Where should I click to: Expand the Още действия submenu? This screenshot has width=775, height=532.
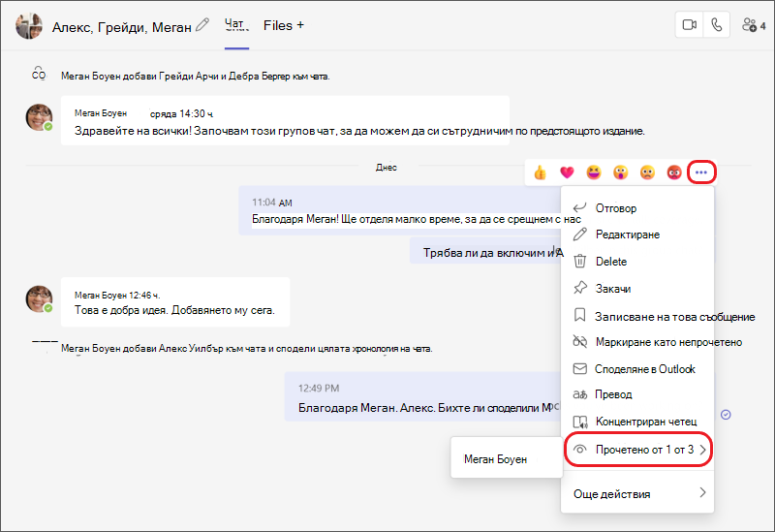tap(638, 493)
